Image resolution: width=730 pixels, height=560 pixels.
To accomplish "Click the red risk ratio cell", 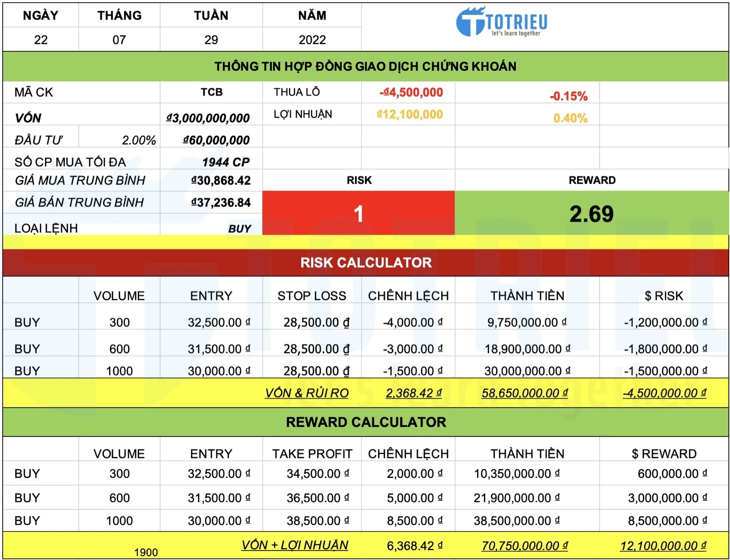I will (359, 213).
